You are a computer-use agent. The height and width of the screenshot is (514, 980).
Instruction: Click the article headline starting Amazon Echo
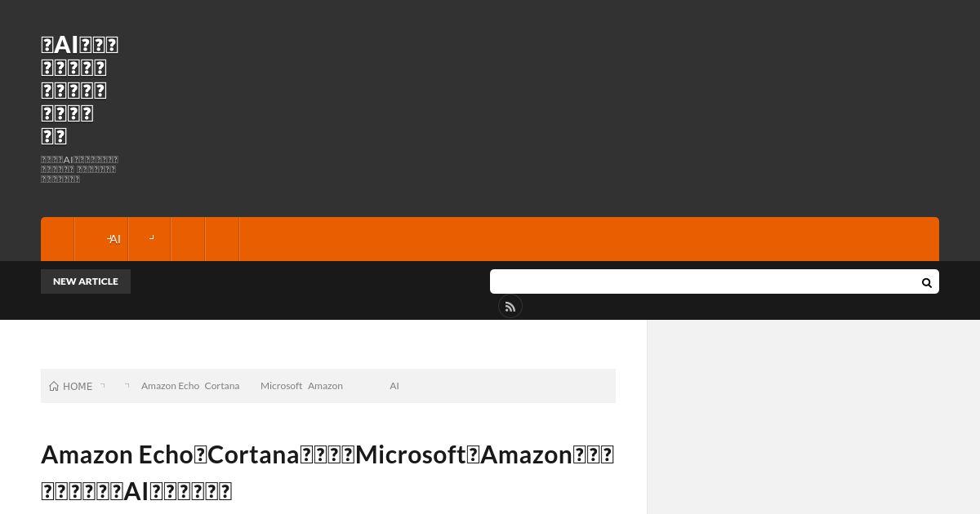click(x=327, y=472)
